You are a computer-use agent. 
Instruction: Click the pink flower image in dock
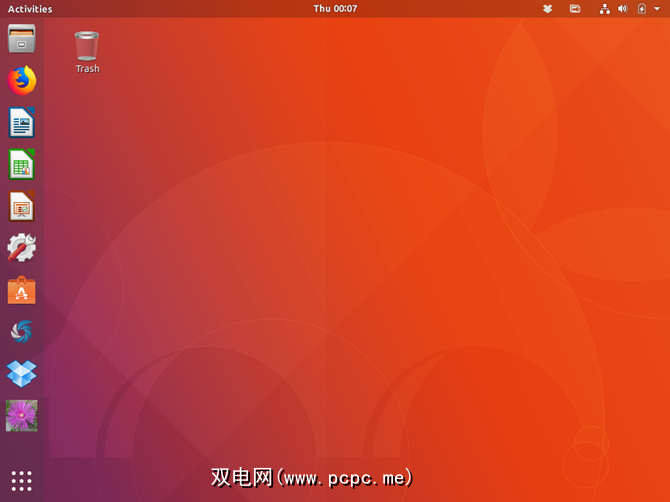point(21,415)
